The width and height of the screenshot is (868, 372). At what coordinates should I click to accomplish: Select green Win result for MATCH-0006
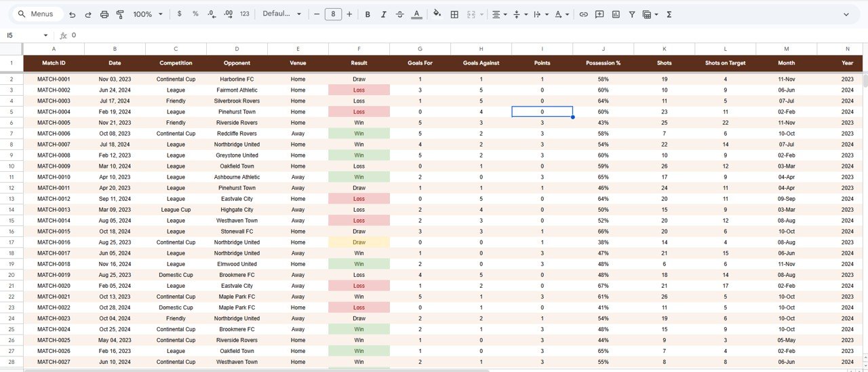click(359, 134)
